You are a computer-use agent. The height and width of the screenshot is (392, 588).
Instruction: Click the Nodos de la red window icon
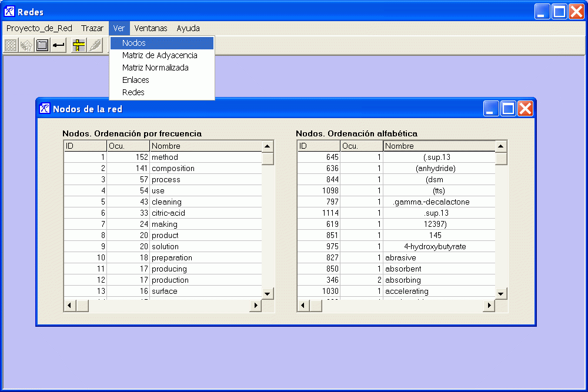(45, 109)
